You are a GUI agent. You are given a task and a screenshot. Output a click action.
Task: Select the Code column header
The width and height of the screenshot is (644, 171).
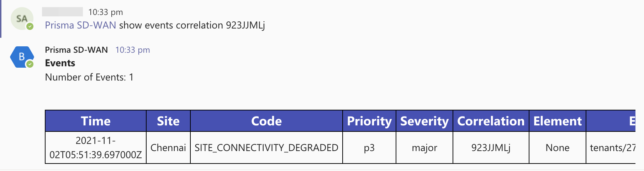point(266,121)
